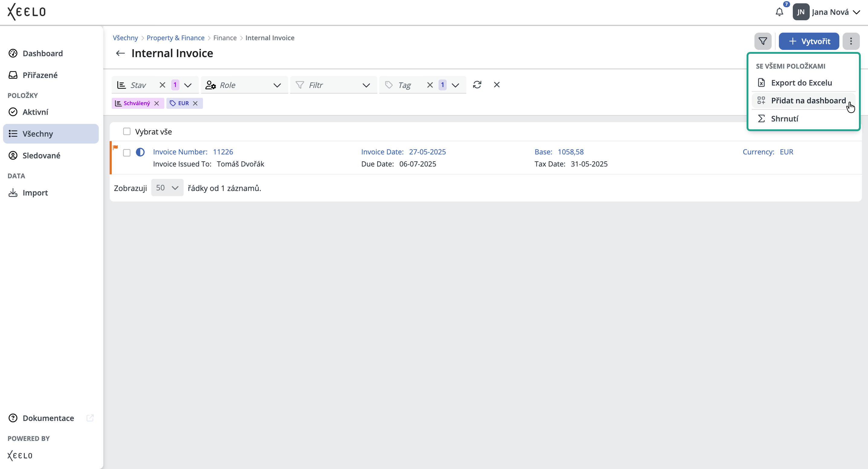
Task: Expand the Jana Nová user menu chevron
Action: click(856, 12)
